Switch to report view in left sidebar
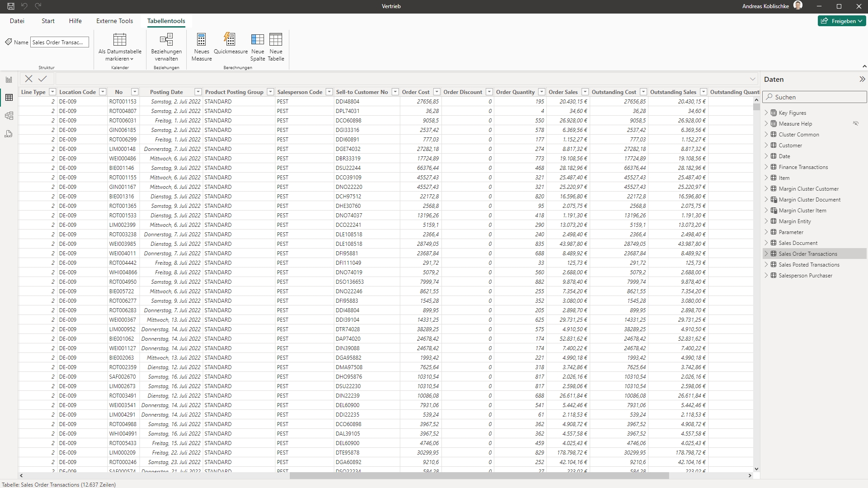 click(9, 80)
